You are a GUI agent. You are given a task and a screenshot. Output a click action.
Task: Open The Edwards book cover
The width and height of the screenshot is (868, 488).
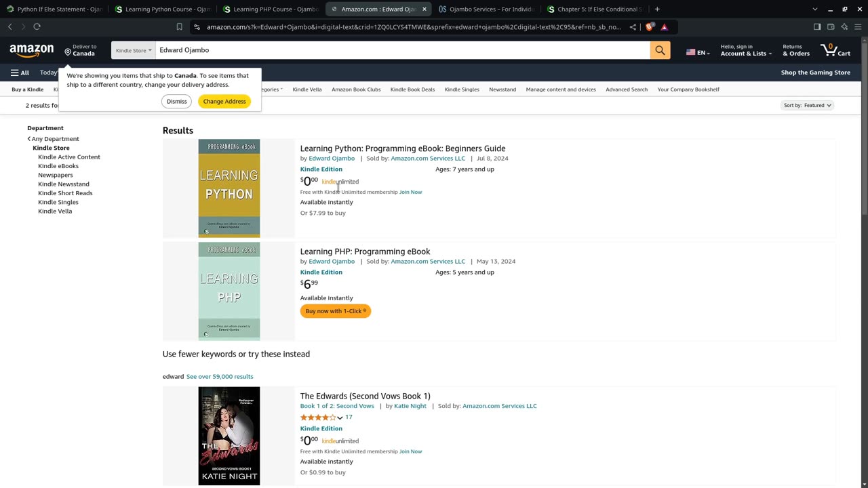point(229,436)
